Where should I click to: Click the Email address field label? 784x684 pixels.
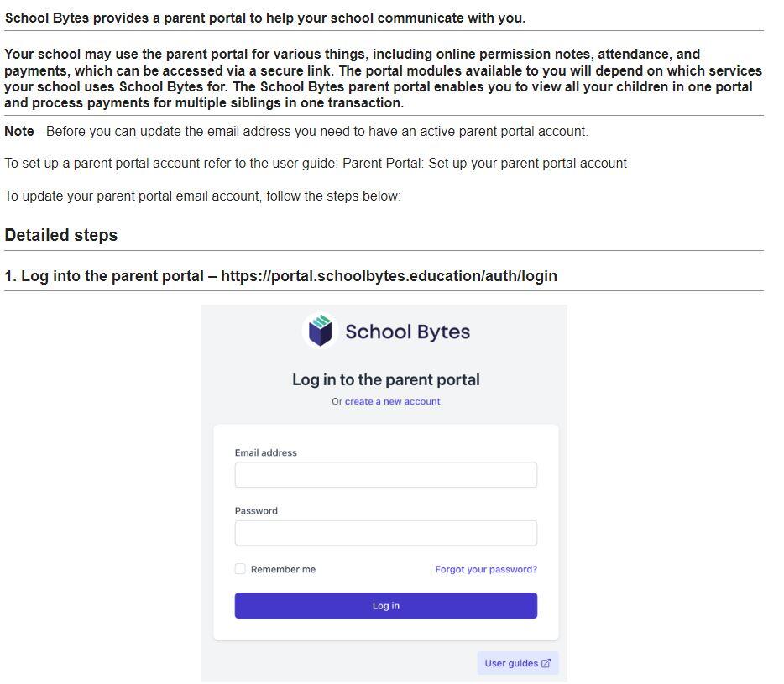click(266, 452)
